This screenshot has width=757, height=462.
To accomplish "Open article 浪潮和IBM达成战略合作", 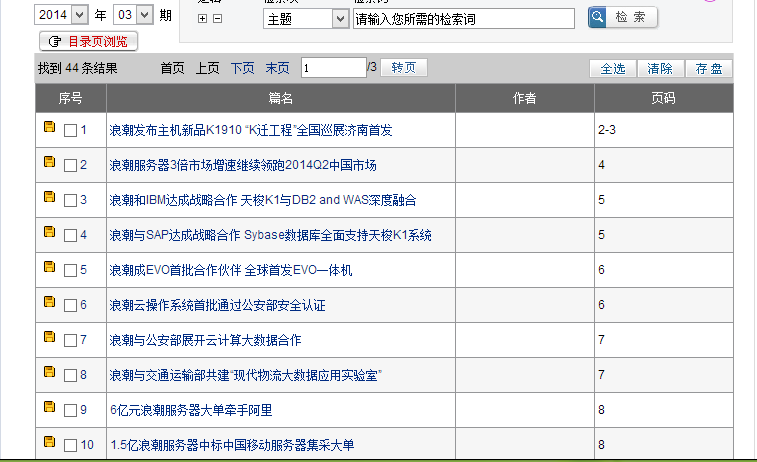I will 263,200.
